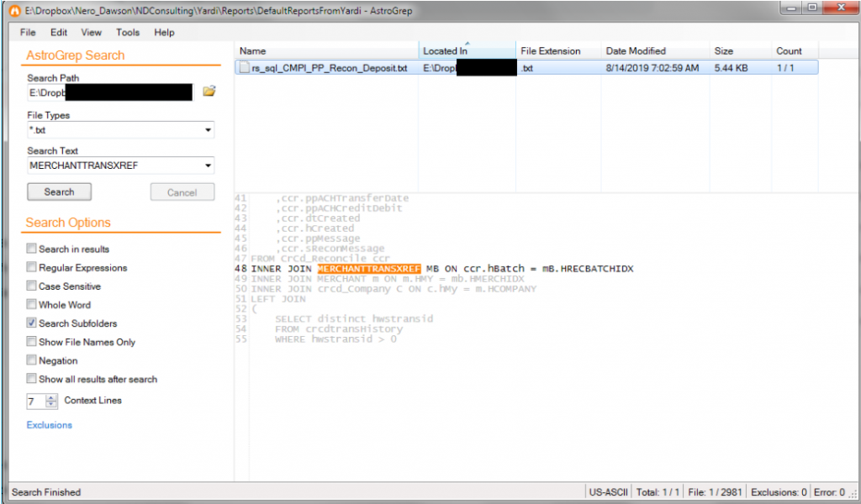
Task: Browse for a search path folder
Action: (x=209, y=92)
